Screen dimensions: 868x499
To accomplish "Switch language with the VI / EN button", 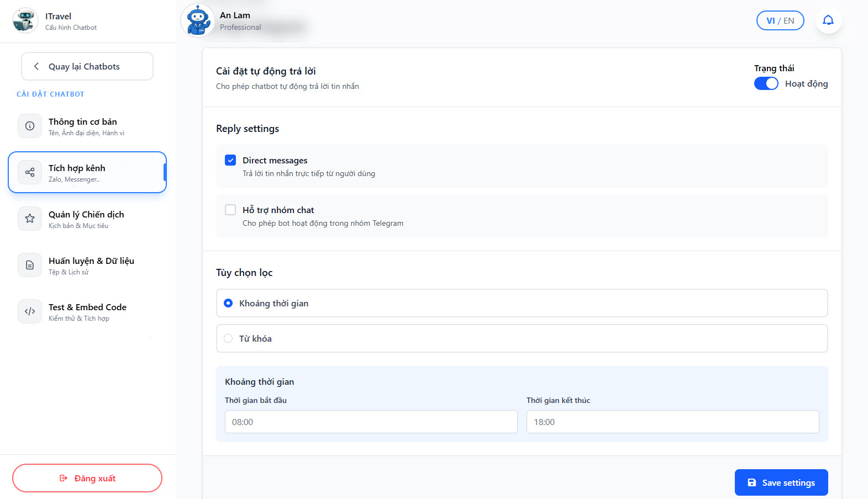I will pos(780,20).
